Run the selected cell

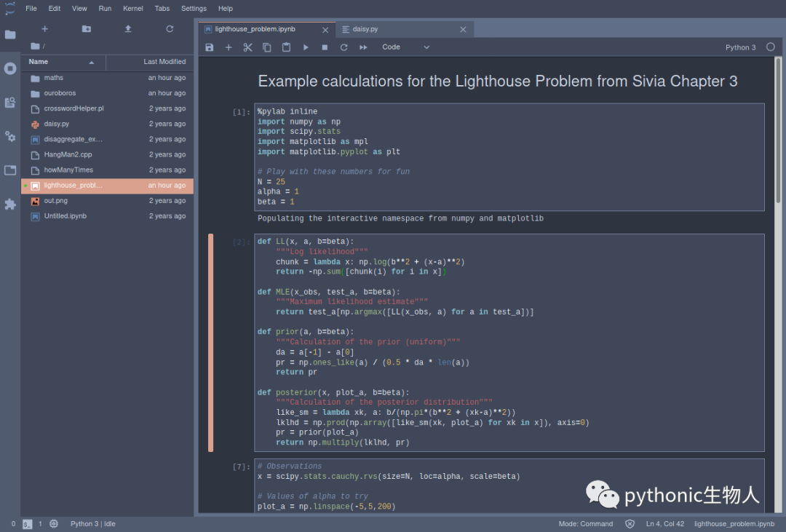[306, 47]
